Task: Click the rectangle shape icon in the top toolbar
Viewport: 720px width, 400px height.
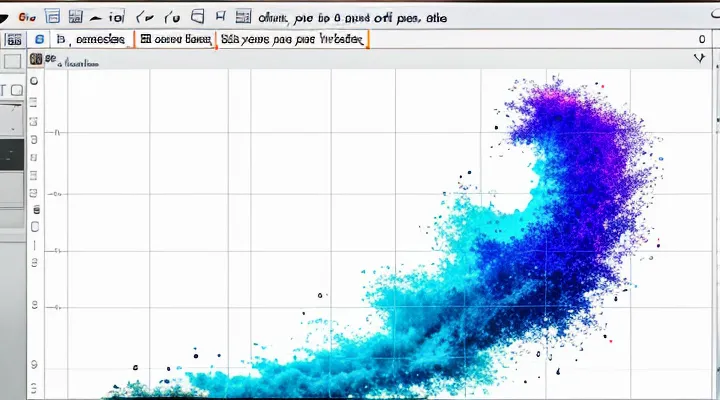Action: [198, 17]
